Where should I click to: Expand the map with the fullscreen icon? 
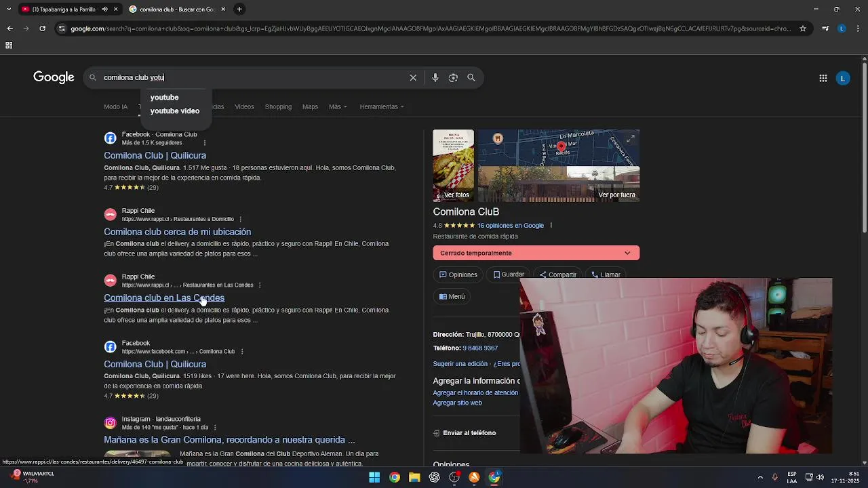click(631, 139)
